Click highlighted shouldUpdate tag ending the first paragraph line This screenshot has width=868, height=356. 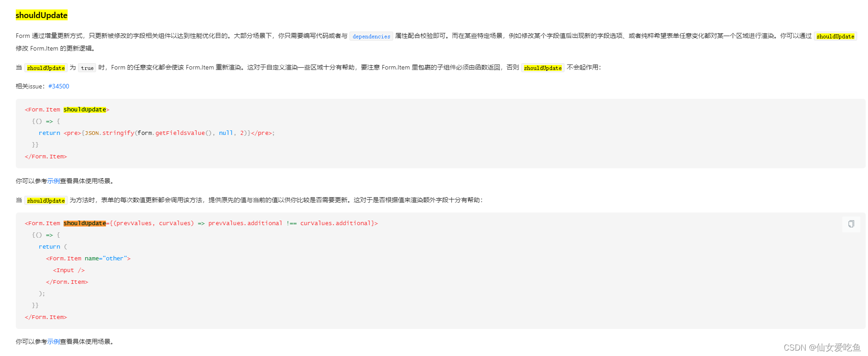pos(835,36)
